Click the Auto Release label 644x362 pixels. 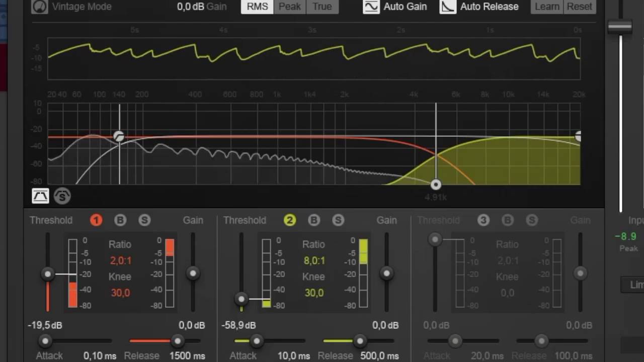489,7
